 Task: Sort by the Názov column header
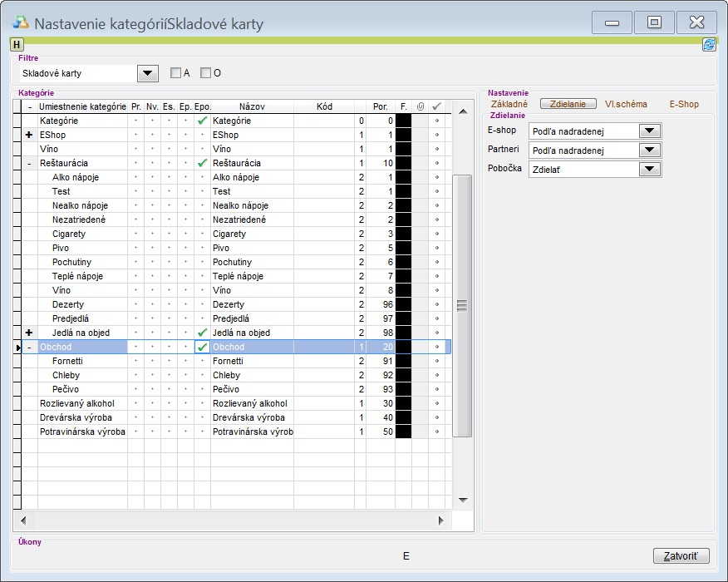pyautogui.click(x=252, y=106)
